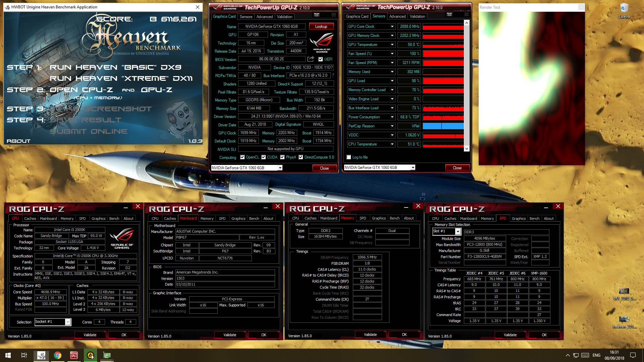Open Task View on taskbar
This screenshot has width=644, height=362.
(24, 355)
